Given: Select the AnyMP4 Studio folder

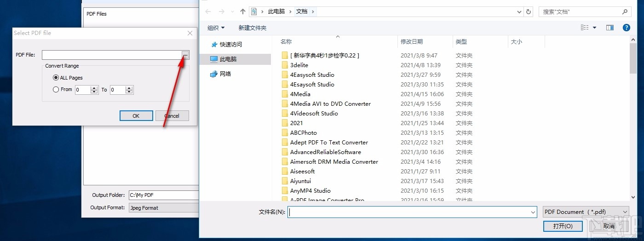Looking at the screenshot, I should point(310,191).
